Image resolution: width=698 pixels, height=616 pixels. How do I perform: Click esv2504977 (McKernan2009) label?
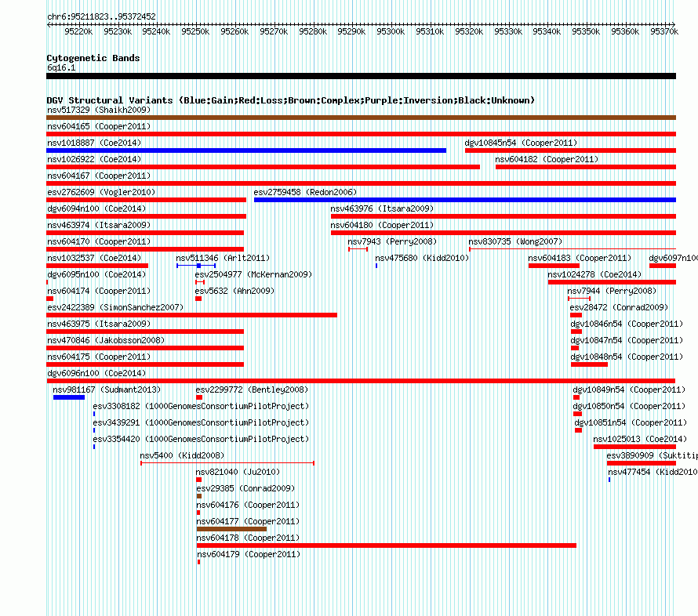254,274
